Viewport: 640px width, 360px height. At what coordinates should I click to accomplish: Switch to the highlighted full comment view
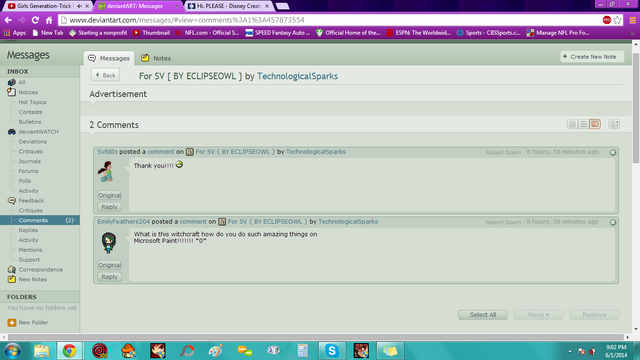pos(595,124)
